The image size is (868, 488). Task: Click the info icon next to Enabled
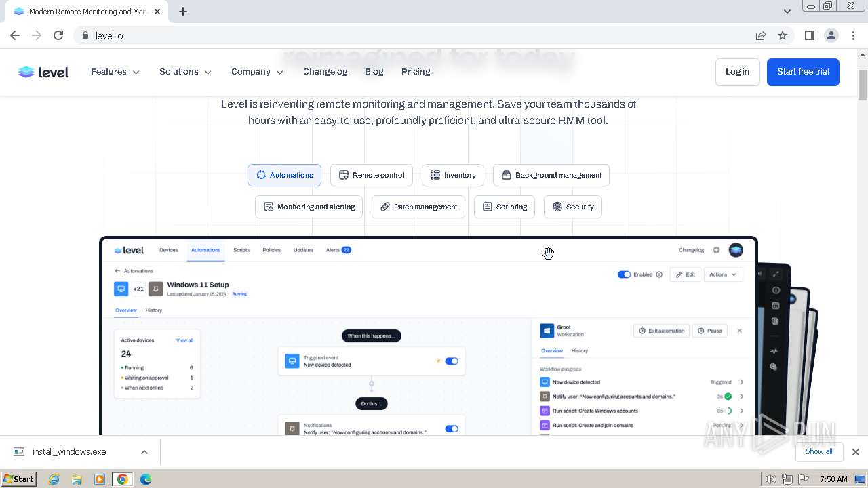point(659,274)
